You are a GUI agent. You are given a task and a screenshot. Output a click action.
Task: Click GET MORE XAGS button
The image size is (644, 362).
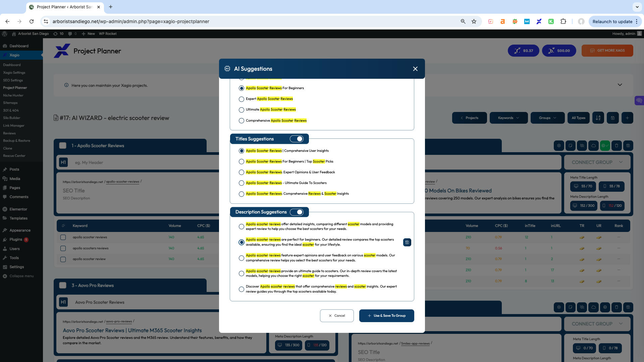[607, 51]
